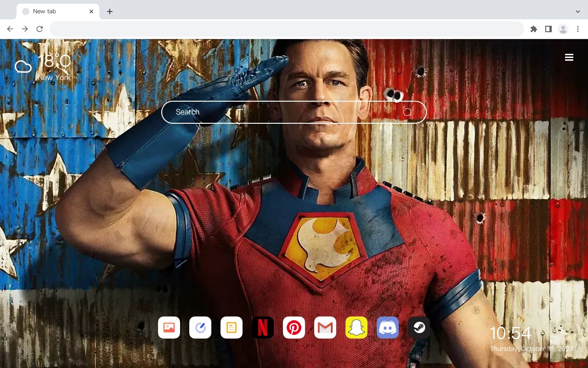
Task: Open the blue task-check shortcut icon
Action: [200, 328]
